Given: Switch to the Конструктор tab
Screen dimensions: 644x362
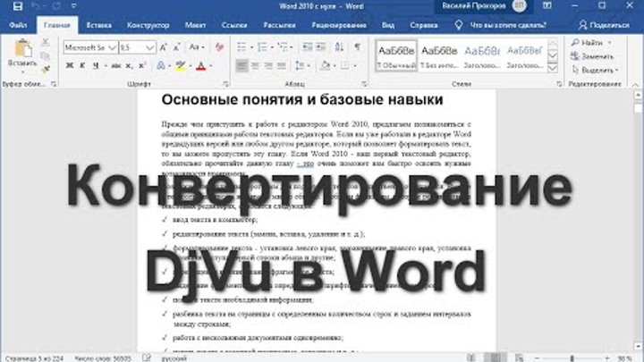Looking at the screenshot, I should (x=148, y=25).
